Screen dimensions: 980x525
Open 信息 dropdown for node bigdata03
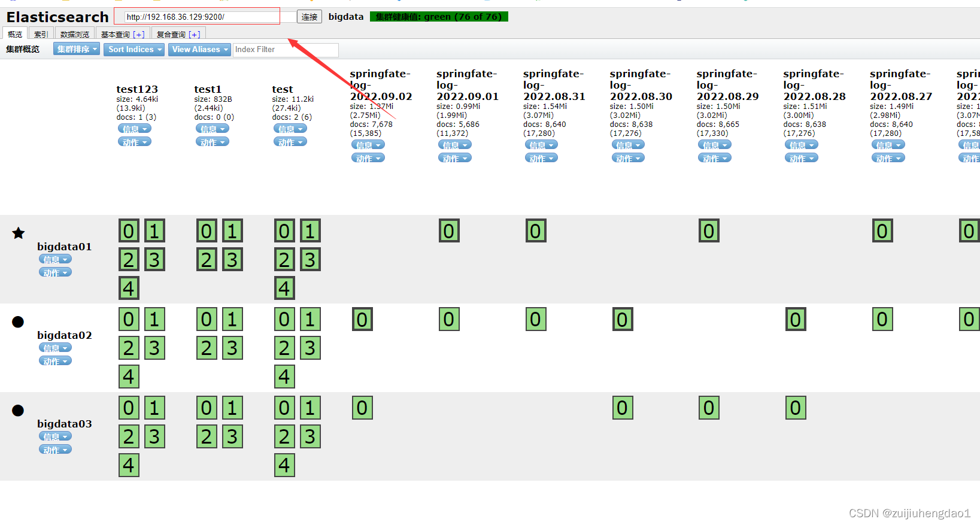coord(55,436)
